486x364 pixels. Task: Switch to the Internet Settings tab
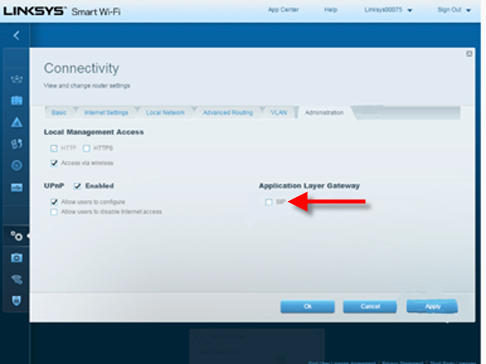[106, 113]
